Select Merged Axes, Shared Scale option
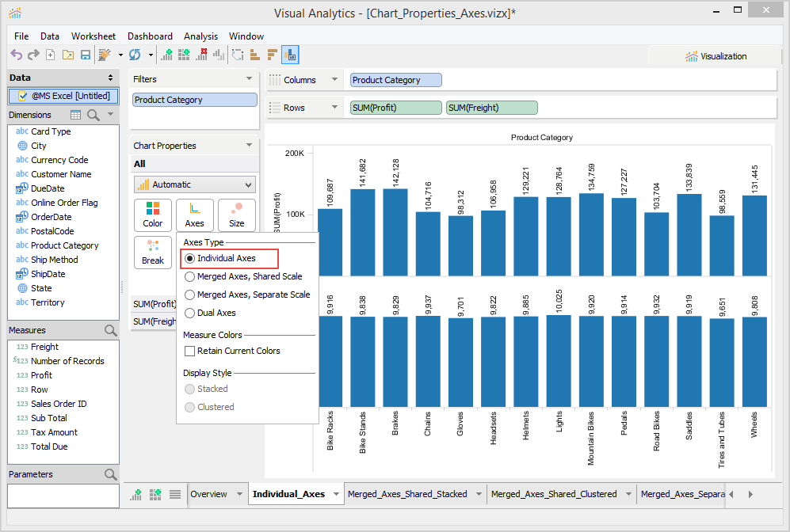790x532 pixels. (189, 276)
